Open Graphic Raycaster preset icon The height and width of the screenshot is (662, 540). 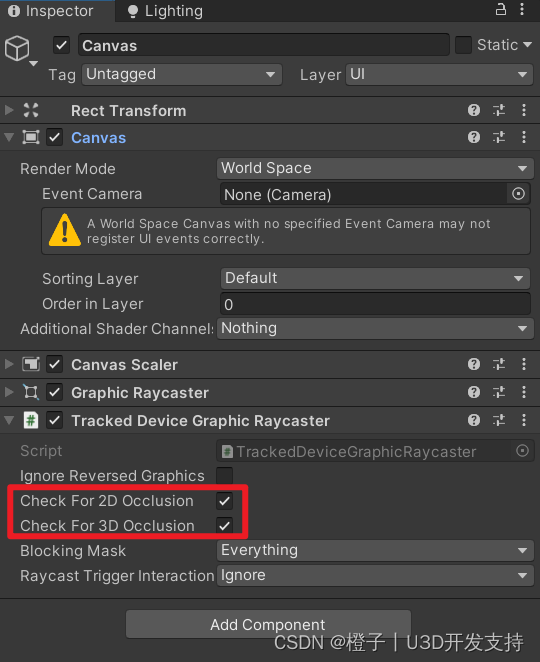tap(499, 392)
